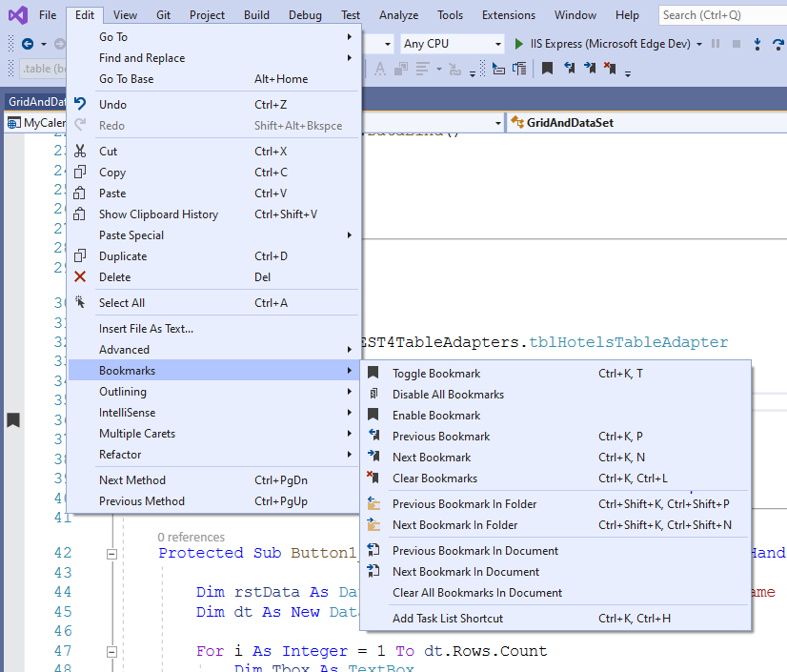This screenshot has width=787, height=672.
Task: Click the navigate backward arrow icon
Action: (x=28, y=44)
